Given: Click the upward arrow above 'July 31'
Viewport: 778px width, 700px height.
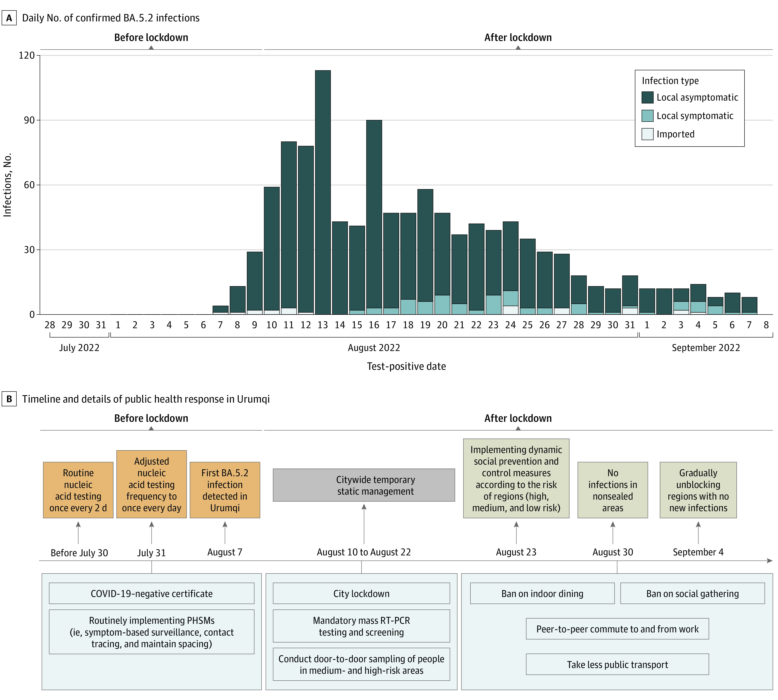Looking at the screenshot, I should [x=152, y=533].
